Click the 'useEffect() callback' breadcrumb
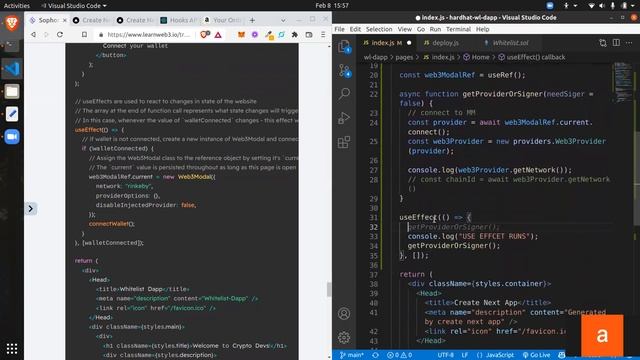The image size is (640, 360). click(x=531, y=57)
